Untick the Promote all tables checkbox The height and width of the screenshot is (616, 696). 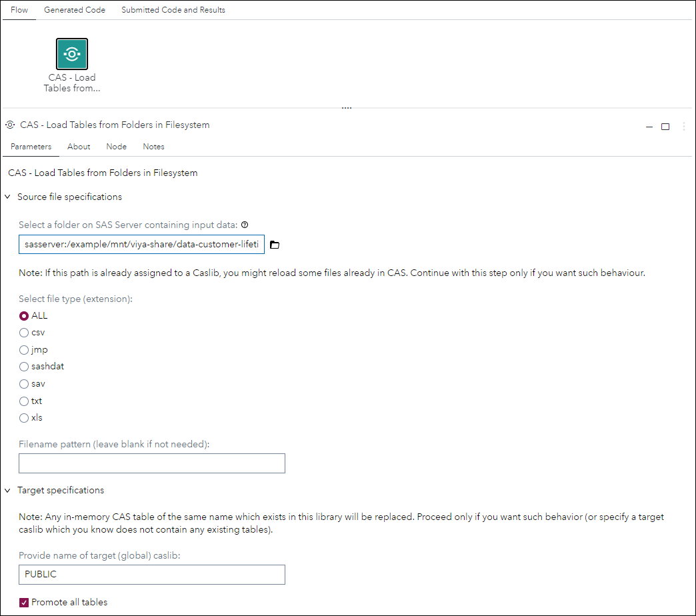[x=24, y=602]
